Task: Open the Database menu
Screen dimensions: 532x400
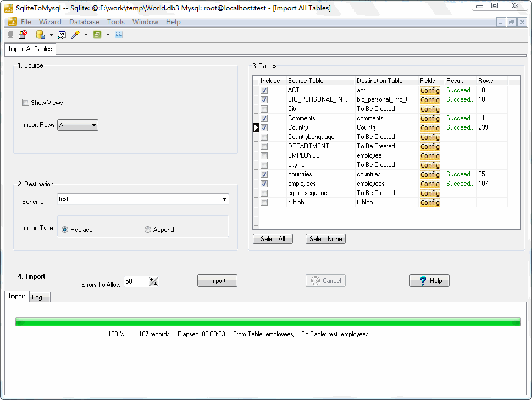Action: pyautogui.click(x=84, y=22)
